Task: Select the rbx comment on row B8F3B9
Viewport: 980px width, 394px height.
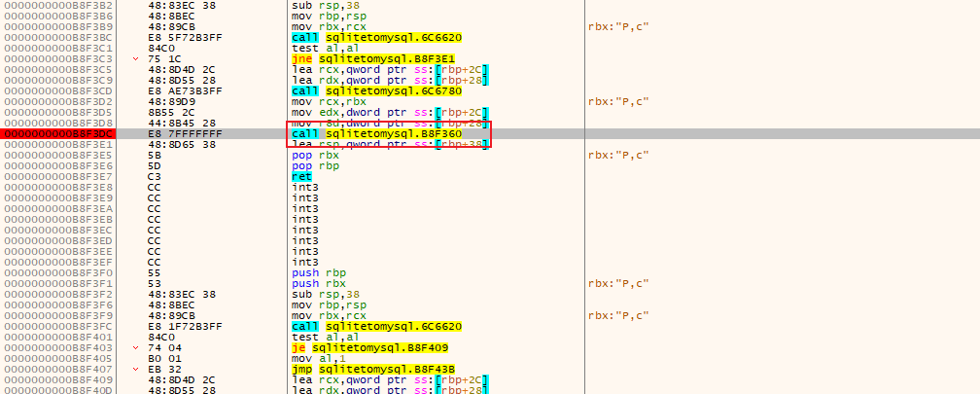Action: point(618,27)
